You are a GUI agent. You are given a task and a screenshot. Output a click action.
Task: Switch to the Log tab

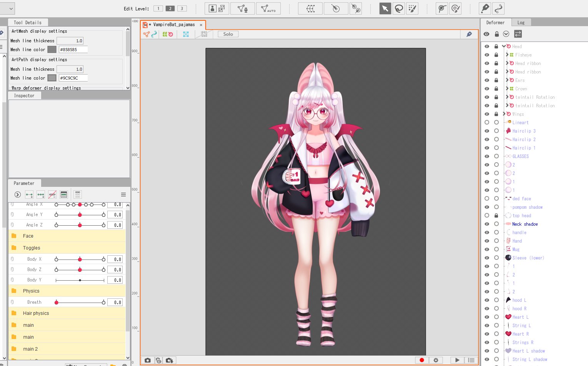coord(521,23)
